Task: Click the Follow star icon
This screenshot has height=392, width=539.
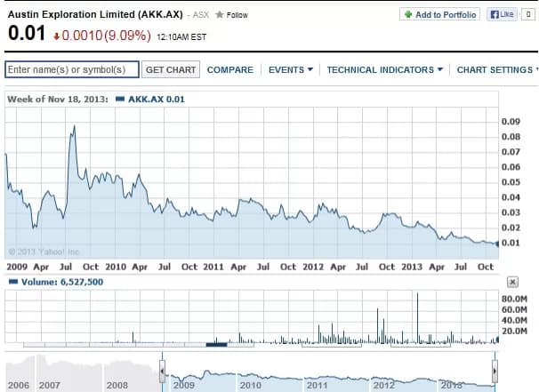Action: pyautogui.click(x=219, y=15)
